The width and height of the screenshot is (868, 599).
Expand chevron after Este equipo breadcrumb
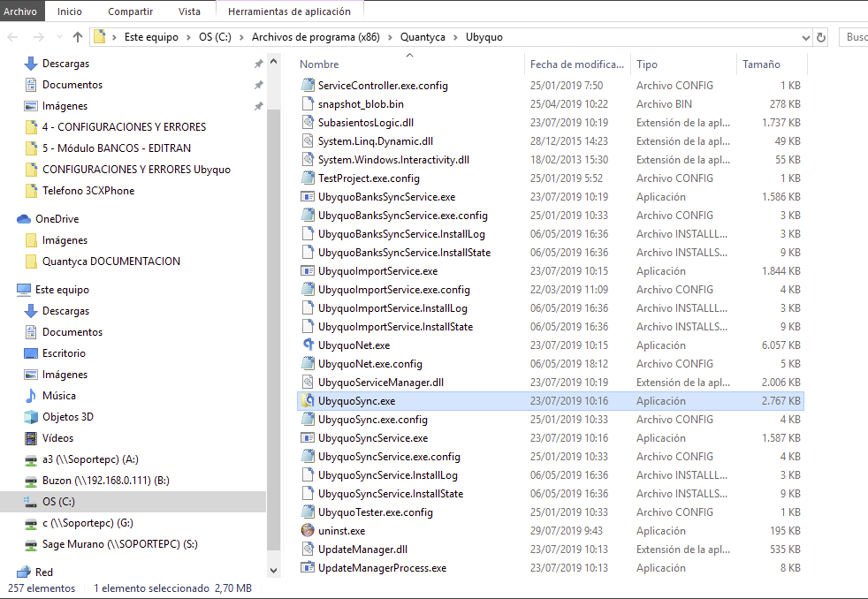[x=189, y=37]
